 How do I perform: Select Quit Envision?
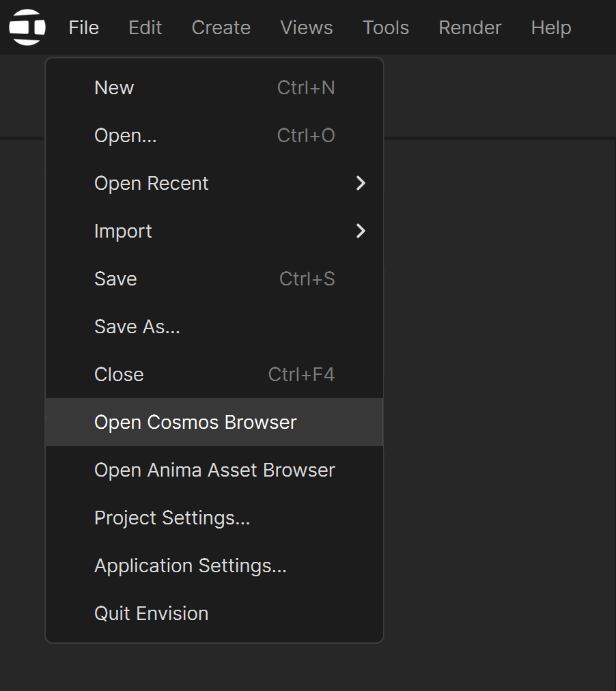[214, 613]
